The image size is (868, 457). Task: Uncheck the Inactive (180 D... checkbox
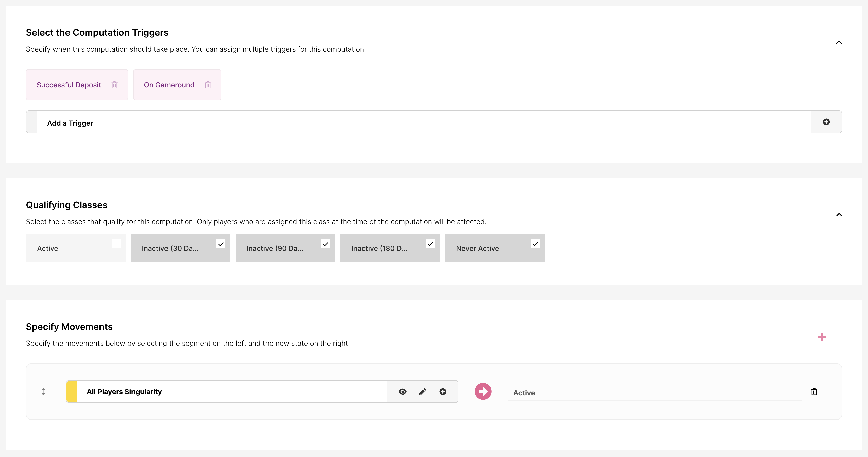point(430,244)
